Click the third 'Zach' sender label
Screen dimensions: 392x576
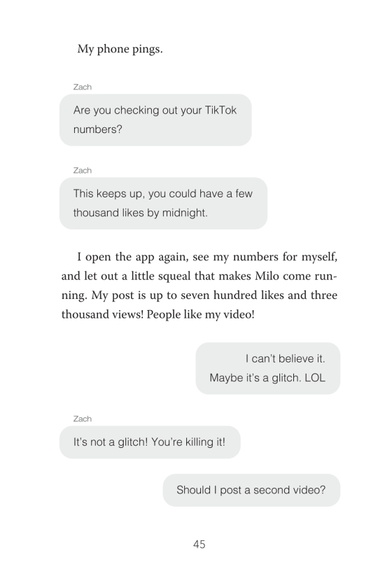[83, 419]
